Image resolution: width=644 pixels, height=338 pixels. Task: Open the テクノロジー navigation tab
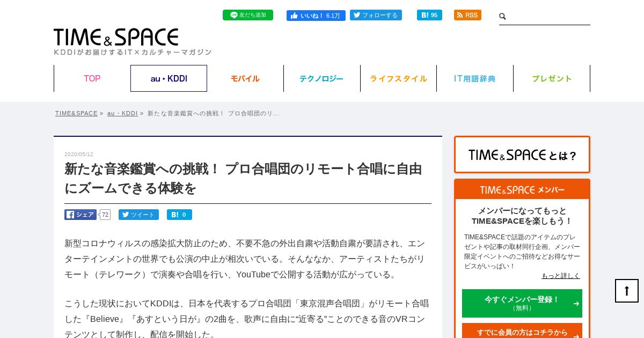321,78
